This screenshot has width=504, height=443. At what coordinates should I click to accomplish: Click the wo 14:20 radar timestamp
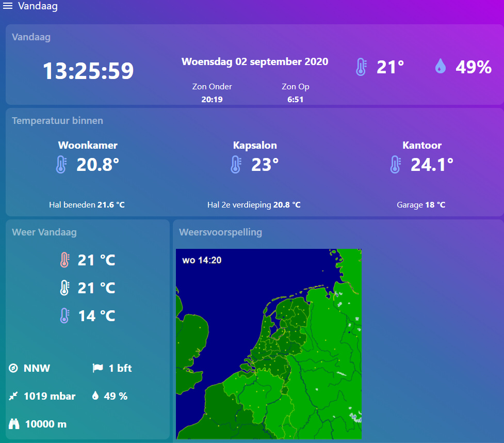202,260
